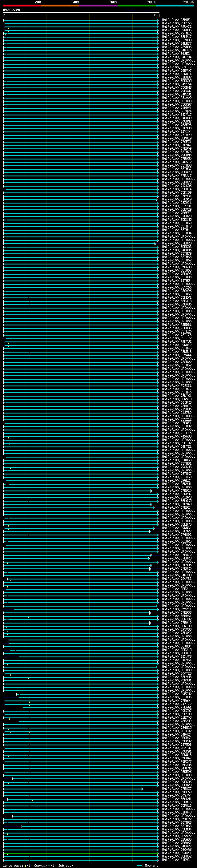Click the end arrow of the C7E924 alignment

(154, 508)
